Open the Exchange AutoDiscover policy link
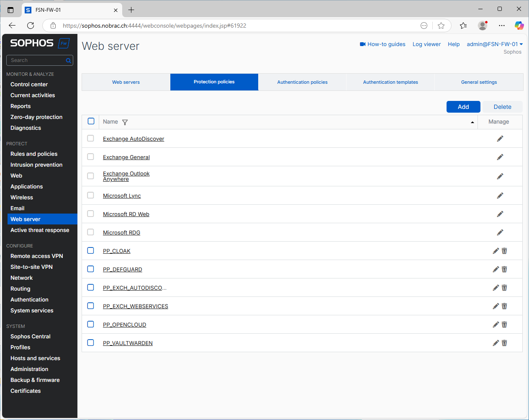 point(134,139)
